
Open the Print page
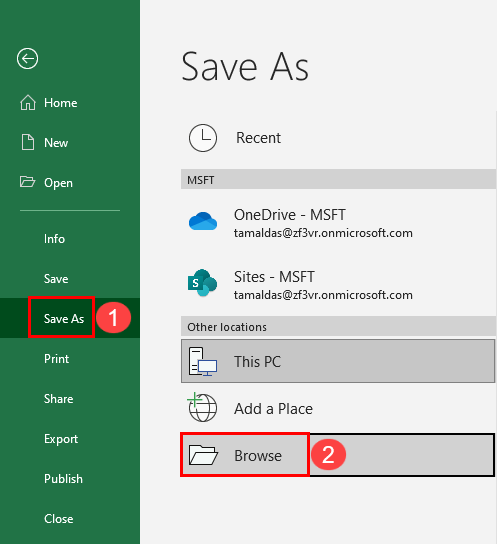click(x=57, y=358)
